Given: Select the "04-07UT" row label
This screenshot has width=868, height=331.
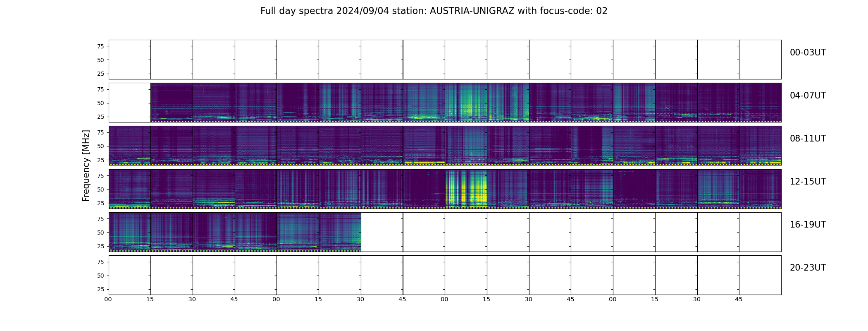Looking at the screenshot, I should click(x=808, y=96).
